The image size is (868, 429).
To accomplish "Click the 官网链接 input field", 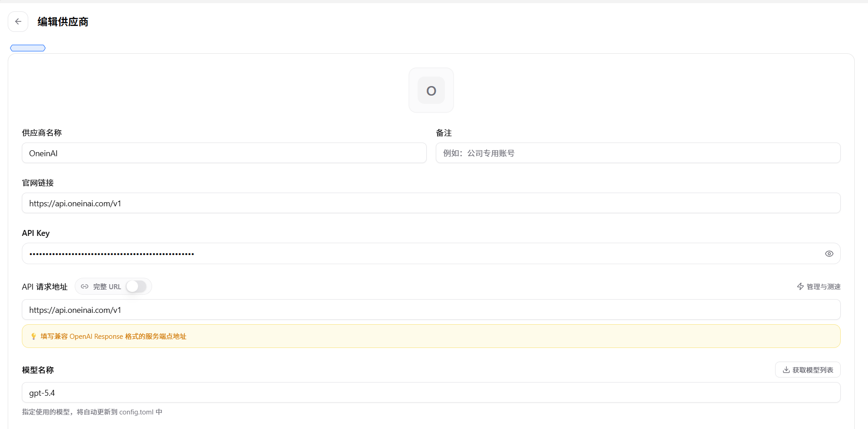I will pyautogui.click(x=431, y=203).
